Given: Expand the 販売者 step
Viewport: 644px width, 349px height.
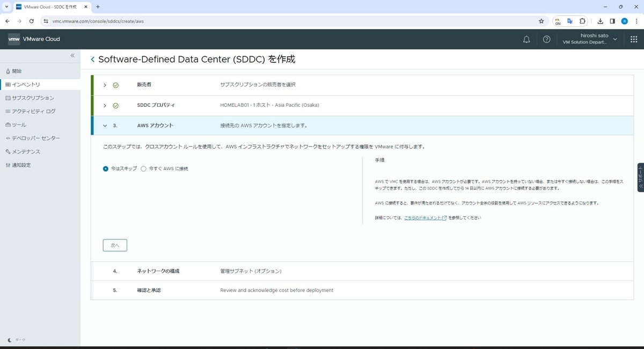Looking at the screenshot, I should pyautogui.click(x=105, y=85).
